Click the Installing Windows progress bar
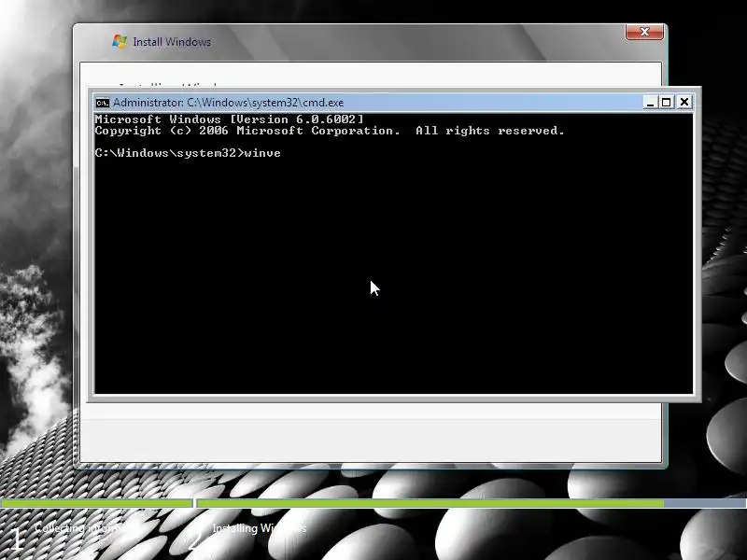Viewport: 747px width, 560px height. click(472, 503)
